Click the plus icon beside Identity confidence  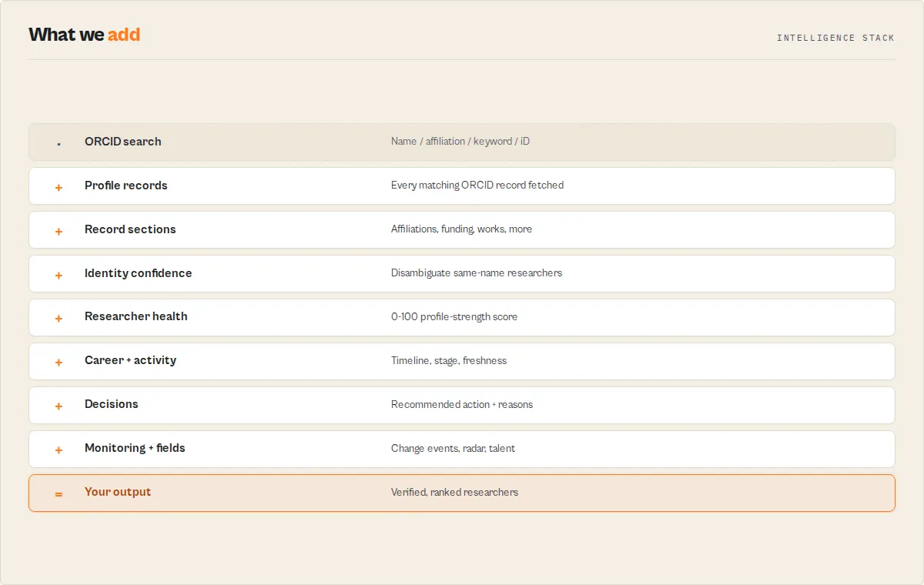pyautogui.click(x=59, y=275)
